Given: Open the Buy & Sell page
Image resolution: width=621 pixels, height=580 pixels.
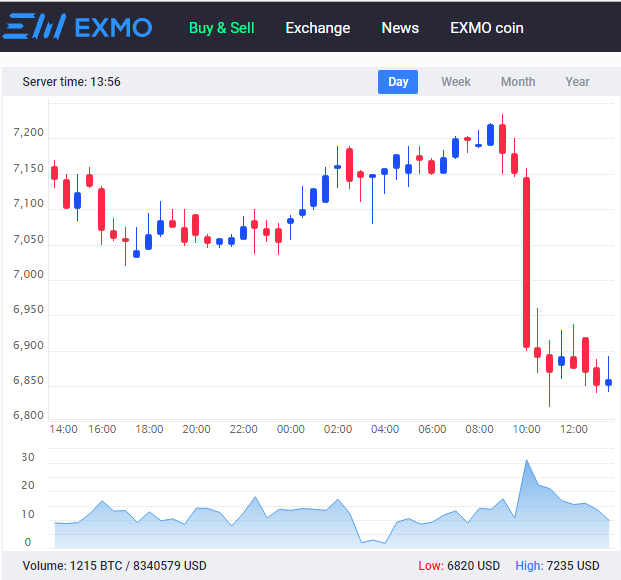Looking at the screenshot, I should 221,28.
